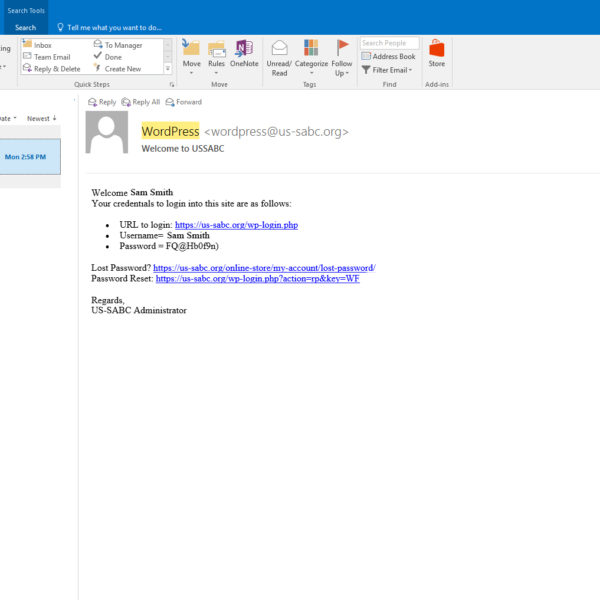Open the lost-password link
600x600 pixels.
coord(264,268)
